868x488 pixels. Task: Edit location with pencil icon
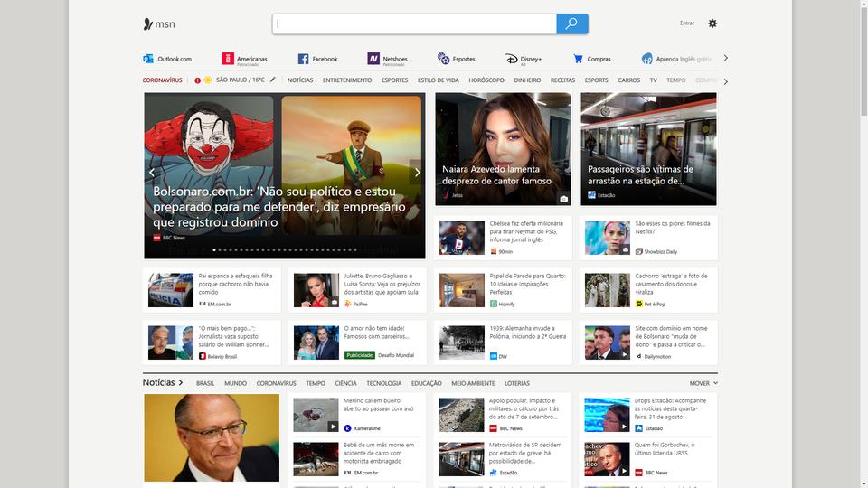273,80
